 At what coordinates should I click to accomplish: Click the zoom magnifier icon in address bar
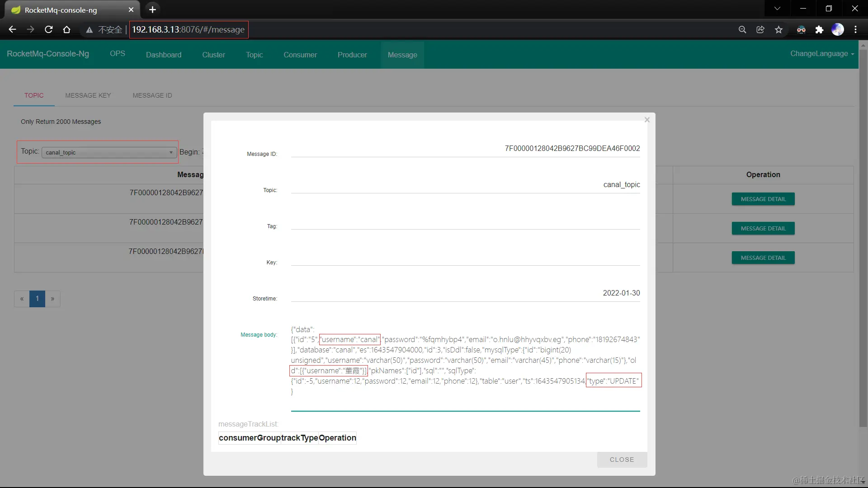[742, 30]
